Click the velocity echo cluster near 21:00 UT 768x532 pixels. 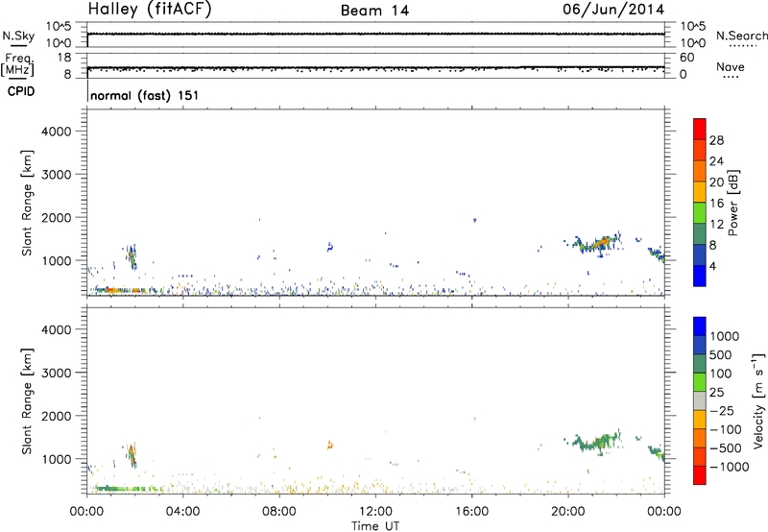click(x=595, y=442)
